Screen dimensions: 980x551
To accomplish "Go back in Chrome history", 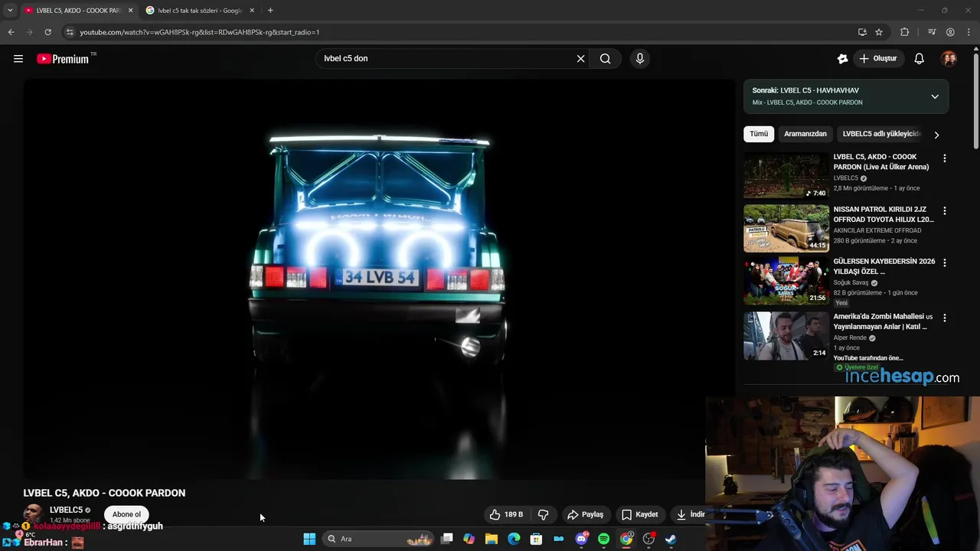I will [11, 32].
